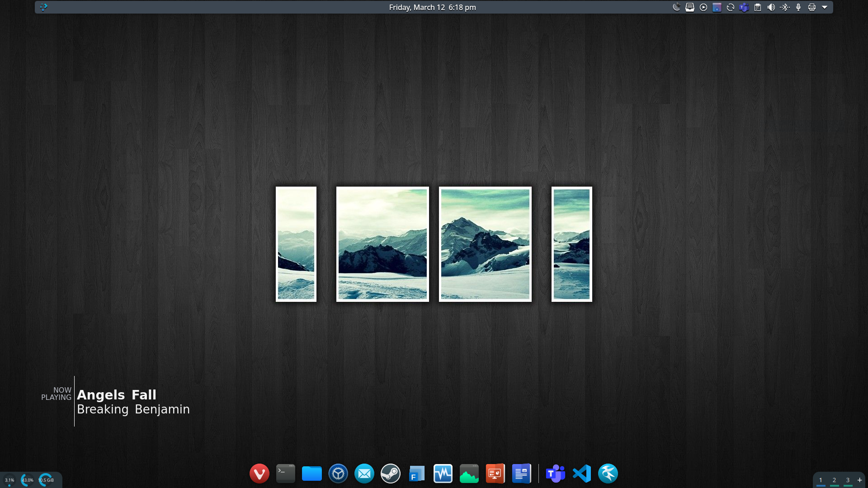Launch the presentation app in dock

(x=495, y=474)
